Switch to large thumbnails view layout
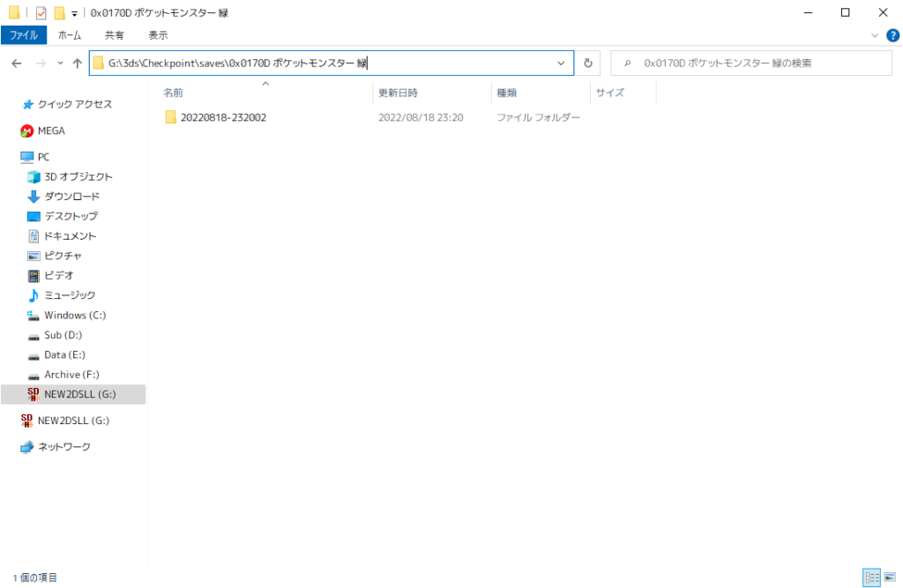This screenshot has width=903, height=588. [x=891, y=577]
